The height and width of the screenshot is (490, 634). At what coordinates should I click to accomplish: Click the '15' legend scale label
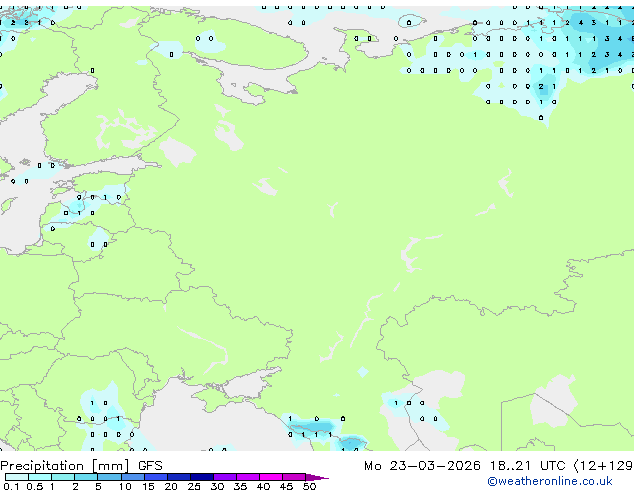tap(148, 486)
